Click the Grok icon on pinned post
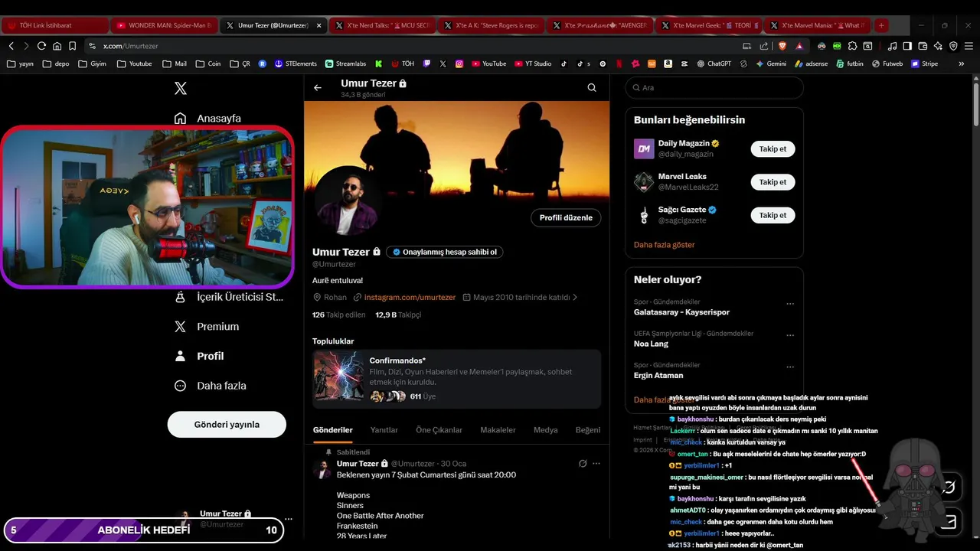Screen dimensions: 980x551 tap(583, 463)
